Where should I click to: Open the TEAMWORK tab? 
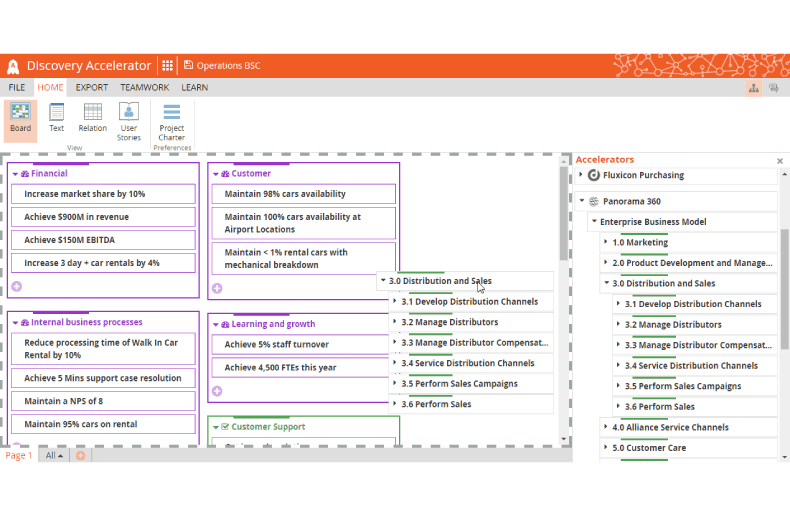coord(145,88)
